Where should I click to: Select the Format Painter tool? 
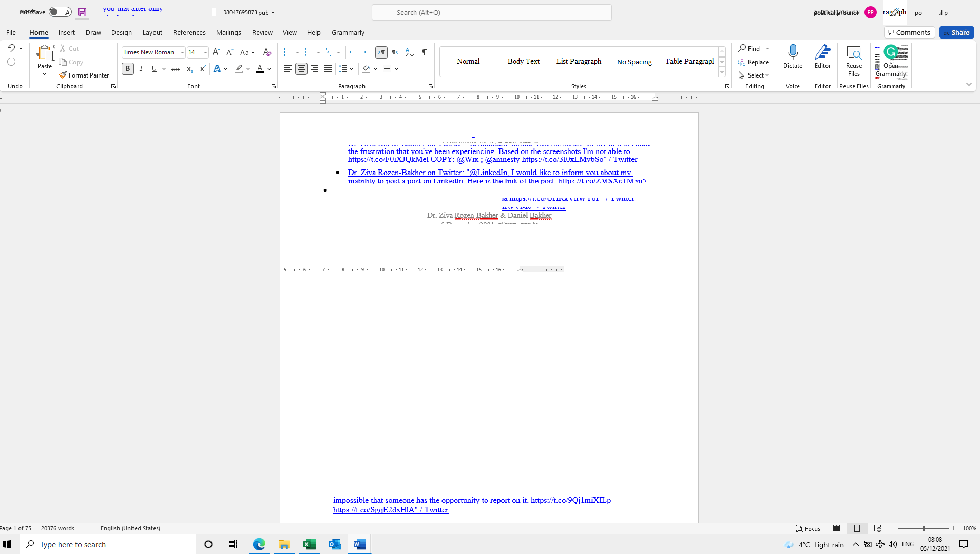click(x=84, y=75)
